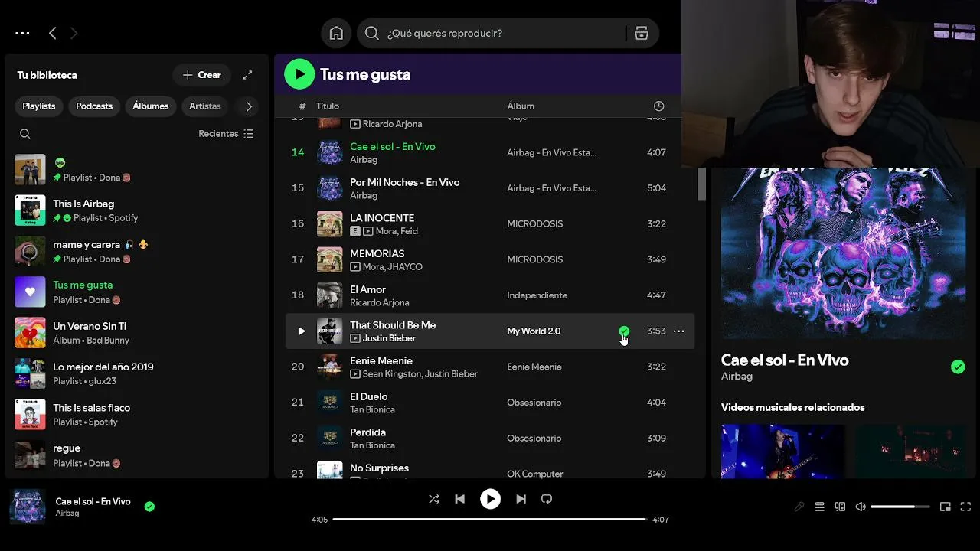Toggle the liked checkmark on That Should Be Me
The width and height of the screenshot is (980, 551).
[x=624, y=331]
